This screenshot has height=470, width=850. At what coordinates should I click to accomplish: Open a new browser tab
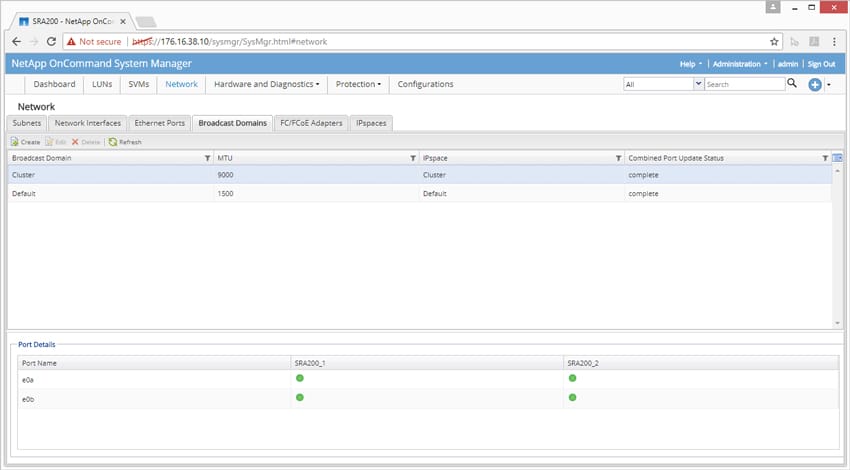point(146,22)
